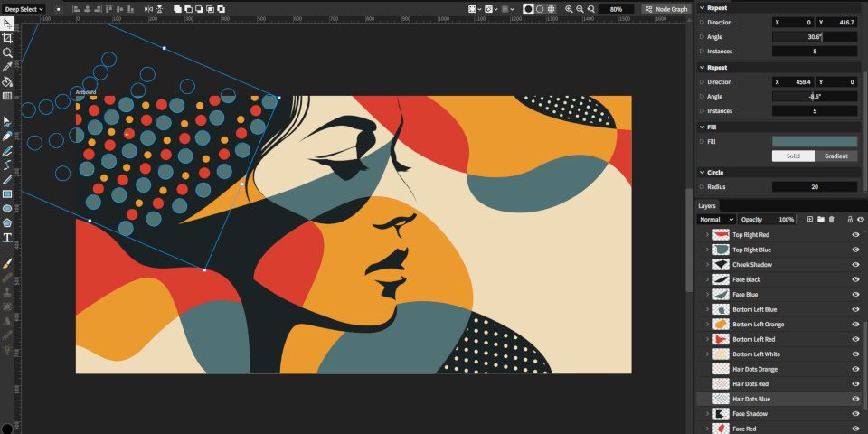
Task: Select the Pen tool
Action: click(x=7, y=136)
